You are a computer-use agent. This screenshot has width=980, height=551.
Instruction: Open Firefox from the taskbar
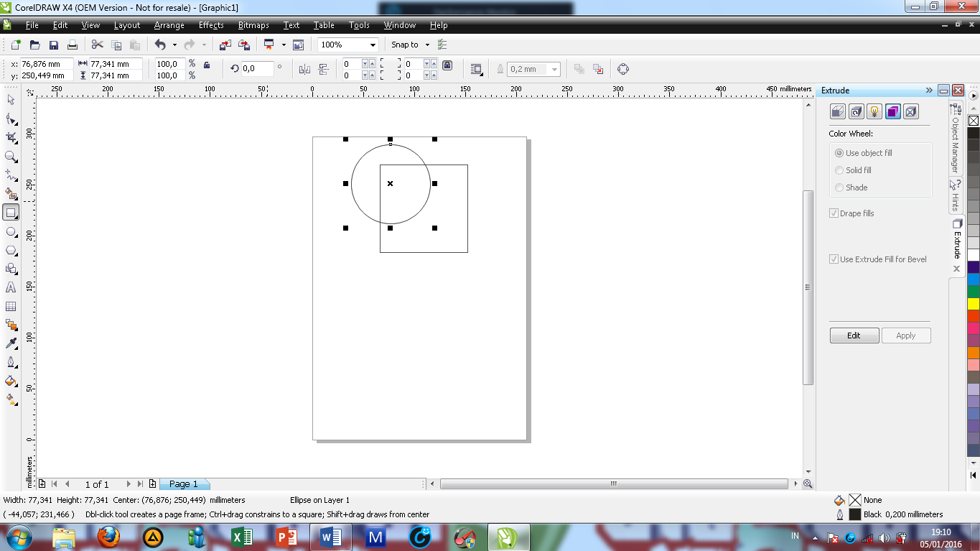(108, 537)
